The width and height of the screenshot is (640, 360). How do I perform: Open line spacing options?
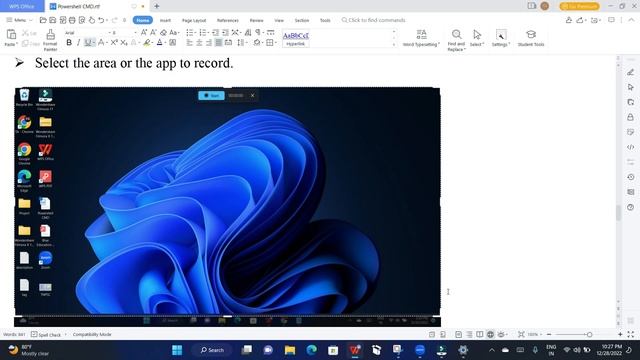(x=242, y=42)
